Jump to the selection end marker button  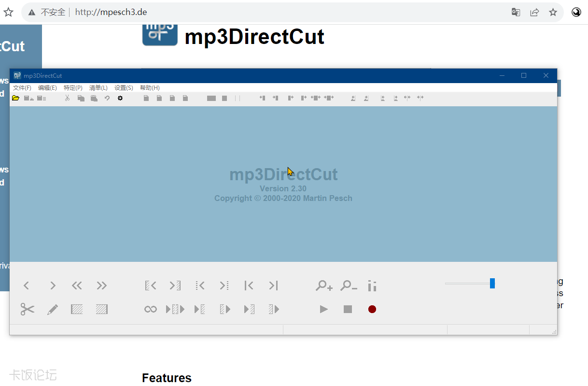175,286
